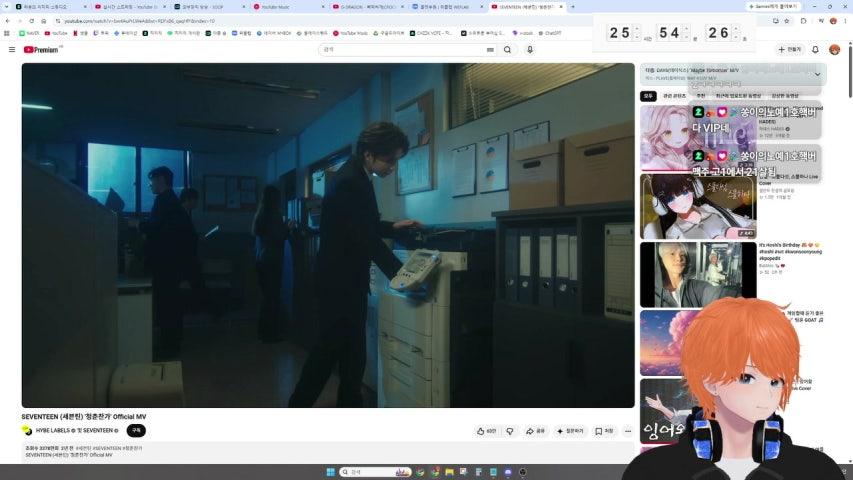
Task: Open a new browser tab
Action: 573,7
